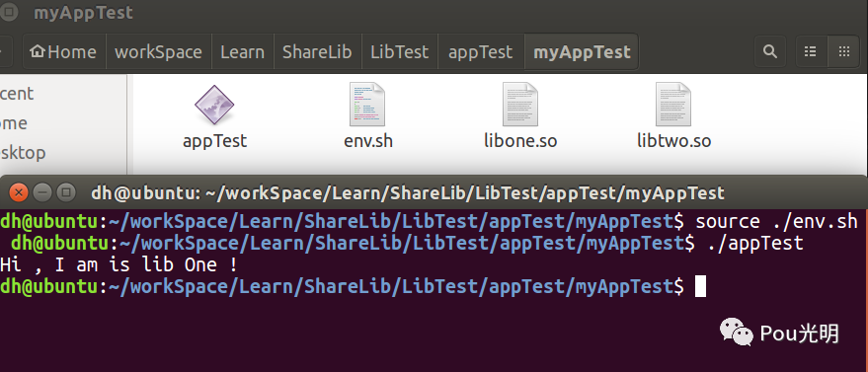Select the libtwo.so file icon
Image resolution: width=868 pixels, height=372 pixels.
673,105
